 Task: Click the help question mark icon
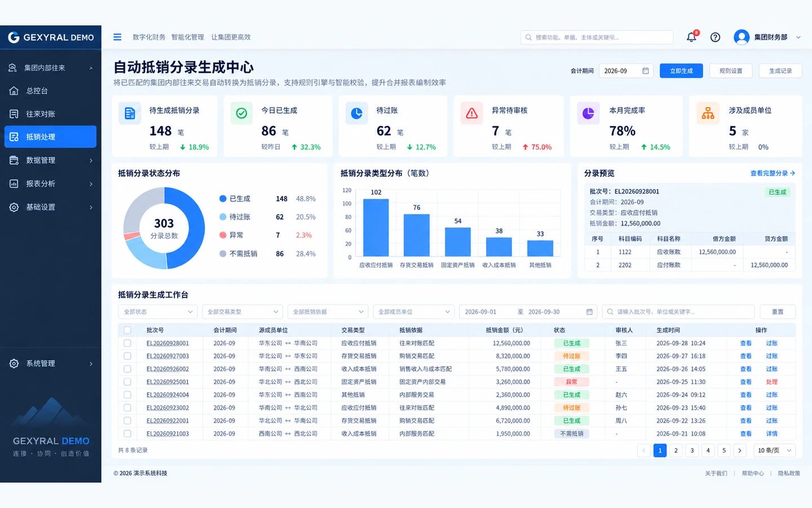715,37
